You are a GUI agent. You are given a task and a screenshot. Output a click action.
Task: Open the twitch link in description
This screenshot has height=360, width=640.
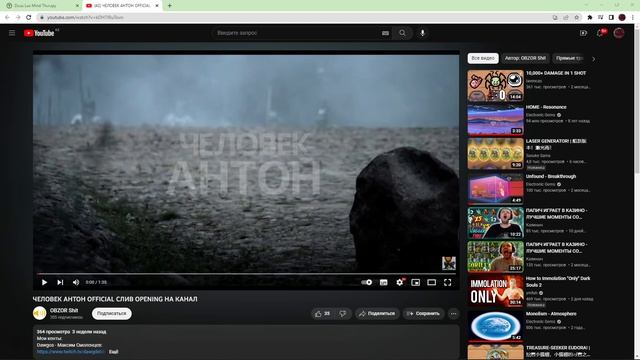[70, 351]
